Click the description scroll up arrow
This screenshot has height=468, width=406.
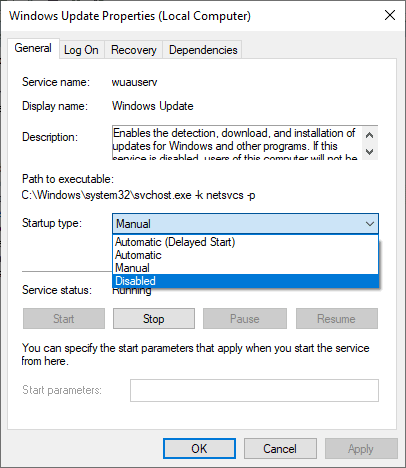[369, 135]
